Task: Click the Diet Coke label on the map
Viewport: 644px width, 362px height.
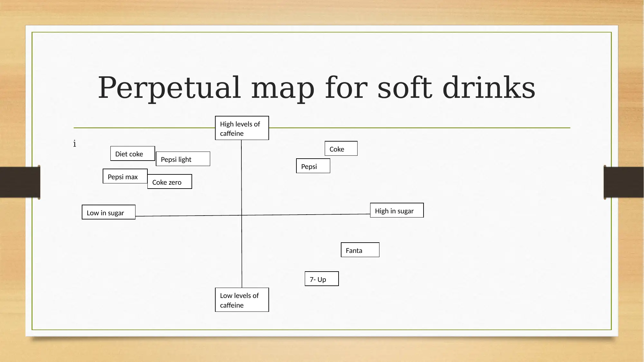Action: pyautogui.click(x=129, y=153)
